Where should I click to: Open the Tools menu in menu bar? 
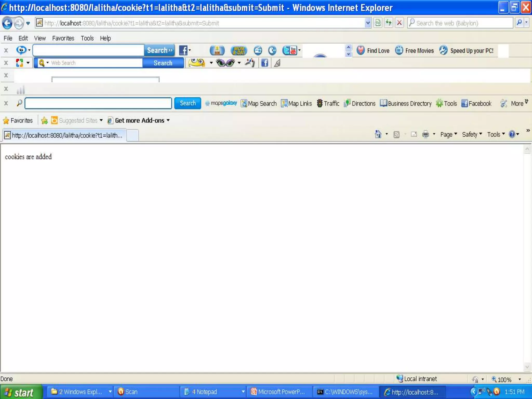[87, 38]
